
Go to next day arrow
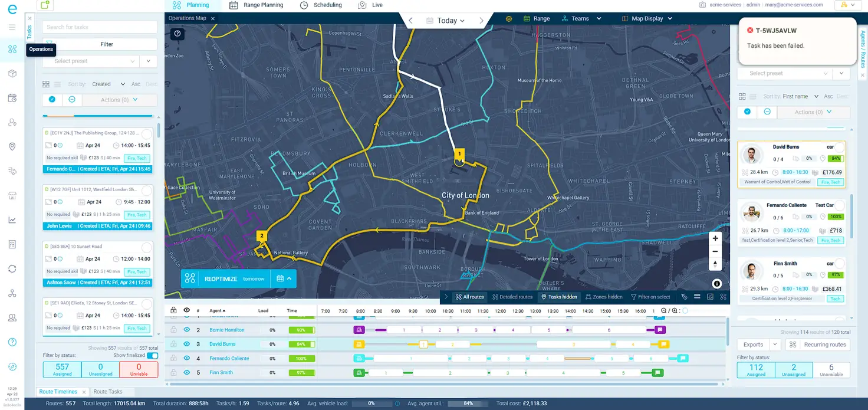(481, 20)
